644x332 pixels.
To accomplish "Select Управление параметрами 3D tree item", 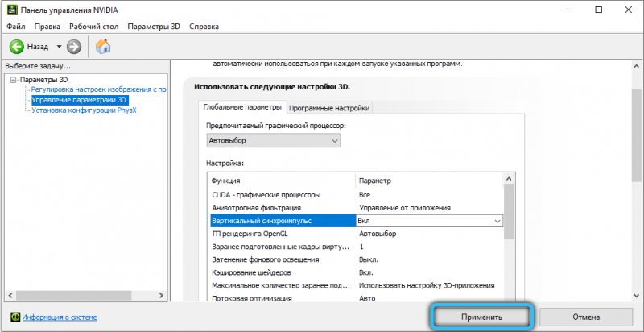I will [80, 100].
